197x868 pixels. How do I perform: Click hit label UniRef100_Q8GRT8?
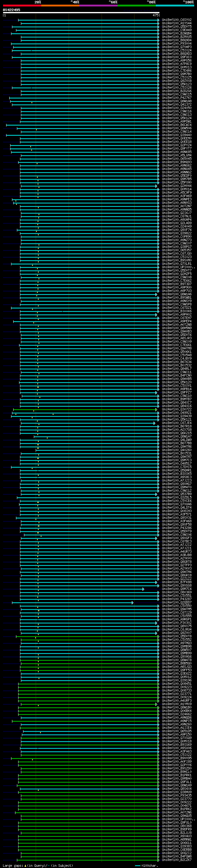click(x=177, y=562)
